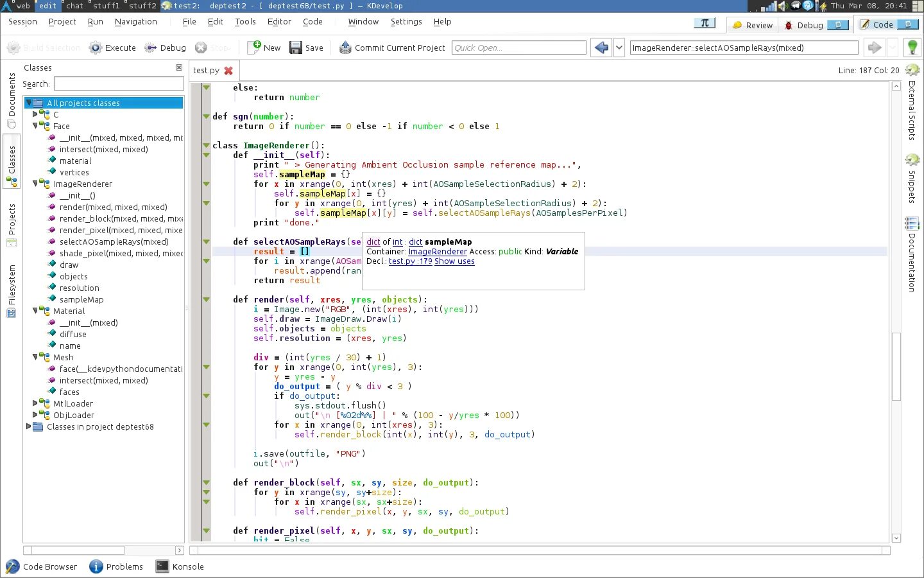Click the Debug toolbar icon
This screenshot has height=578, width=924.
coord(151,48)
